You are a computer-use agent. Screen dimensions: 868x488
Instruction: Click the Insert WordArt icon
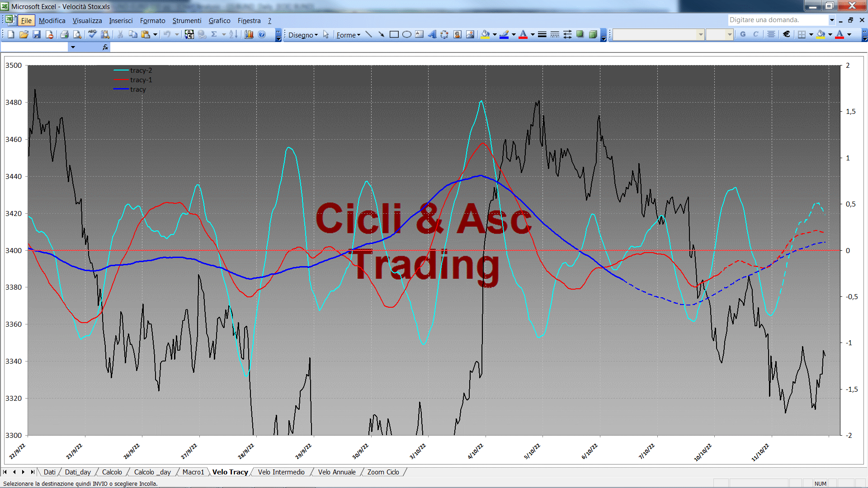pos(432,34)
